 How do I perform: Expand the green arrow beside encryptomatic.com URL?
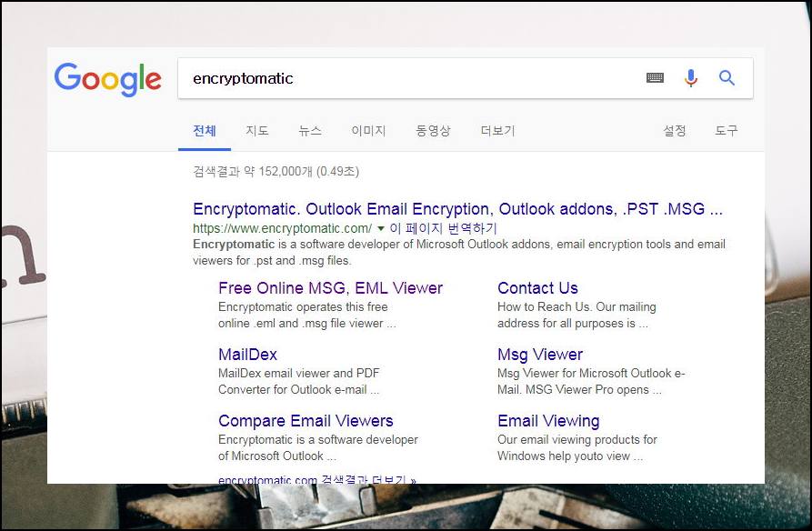coord(381,228)
